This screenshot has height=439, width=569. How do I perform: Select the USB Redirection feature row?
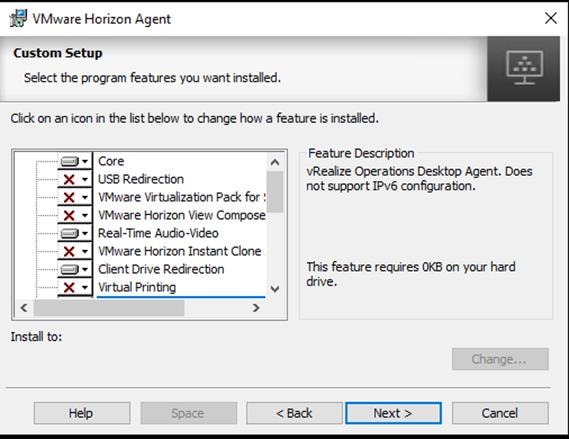tap(141, 179)
